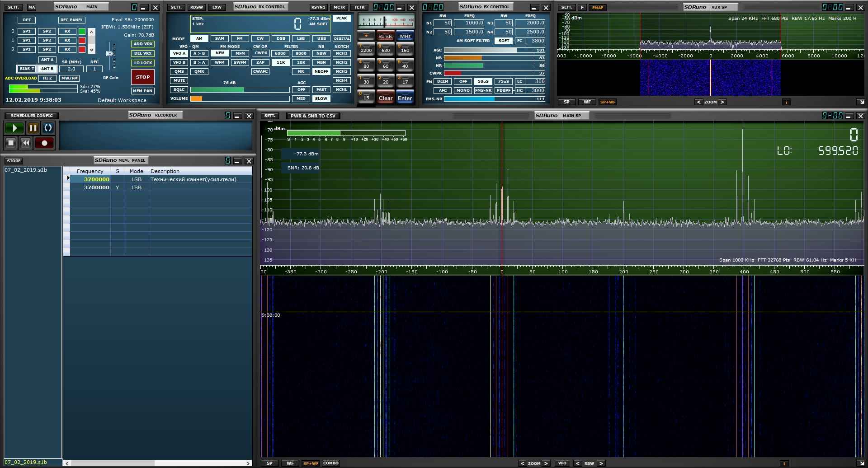The height and width of the screenshot is (468, 868).
Task: Switch Main SP to SP view
Action: click(x=269, y=463)
